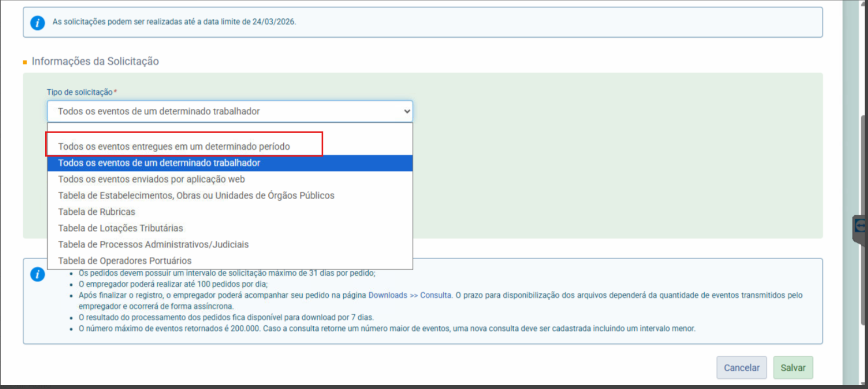Choose 'Tabela de Operadores Portuários' option
Viewport: 868px width, 389px height.
point(124,260)
